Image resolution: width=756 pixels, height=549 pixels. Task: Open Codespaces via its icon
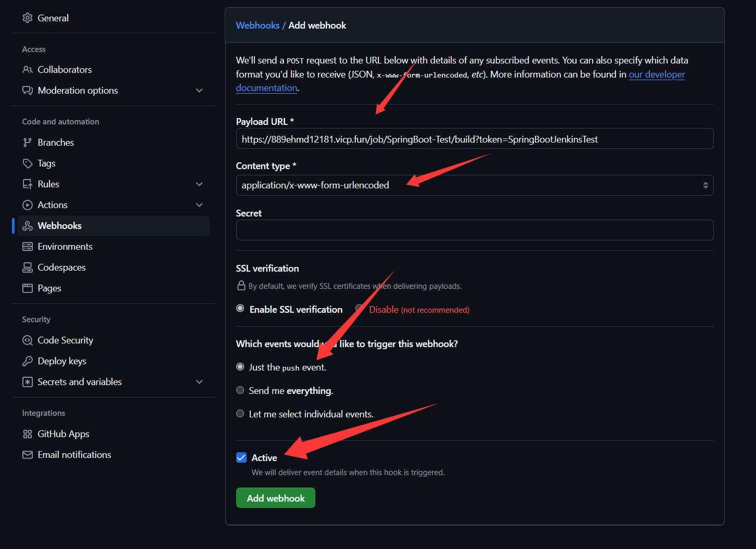(x=28, y=267)
